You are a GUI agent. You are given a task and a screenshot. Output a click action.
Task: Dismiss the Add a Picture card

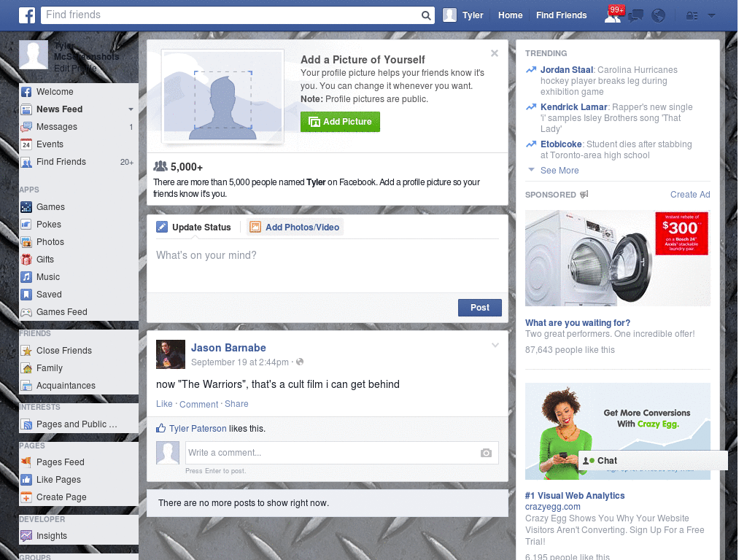point(495,53)
